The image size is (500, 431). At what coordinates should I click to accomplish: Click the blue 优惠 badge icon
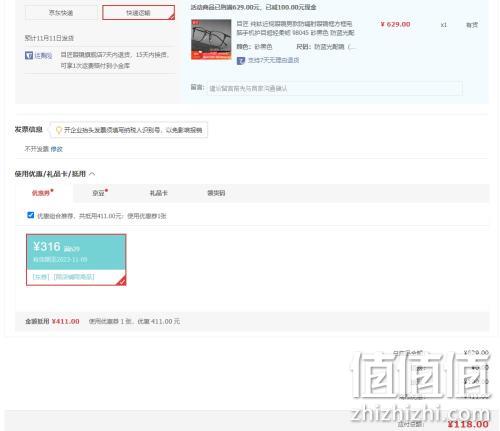click(x=29, y=55)
